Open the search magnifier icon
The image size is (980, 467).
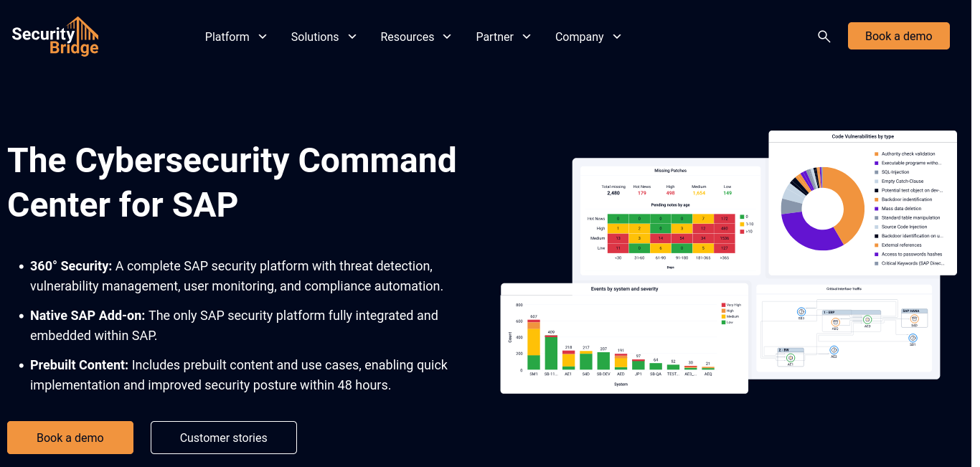point(824,37)
